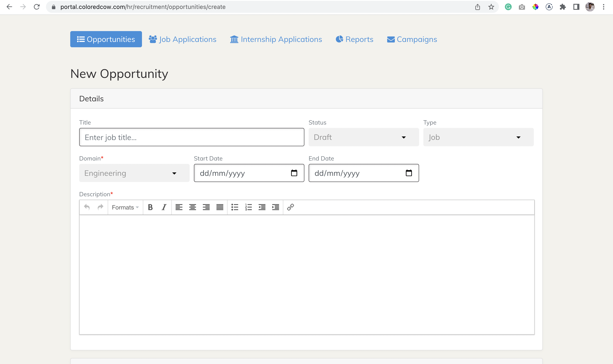
Task: Click the browser forward arrow
Action: point(23,7)
